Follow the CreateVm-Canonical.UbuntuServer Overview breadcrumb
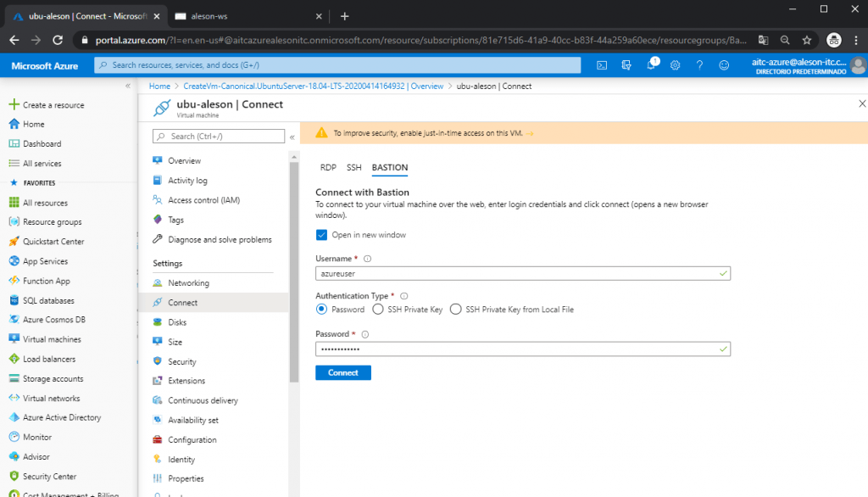Image resolution: width=868 pixels, height=497 pixels. coord(314,86)
